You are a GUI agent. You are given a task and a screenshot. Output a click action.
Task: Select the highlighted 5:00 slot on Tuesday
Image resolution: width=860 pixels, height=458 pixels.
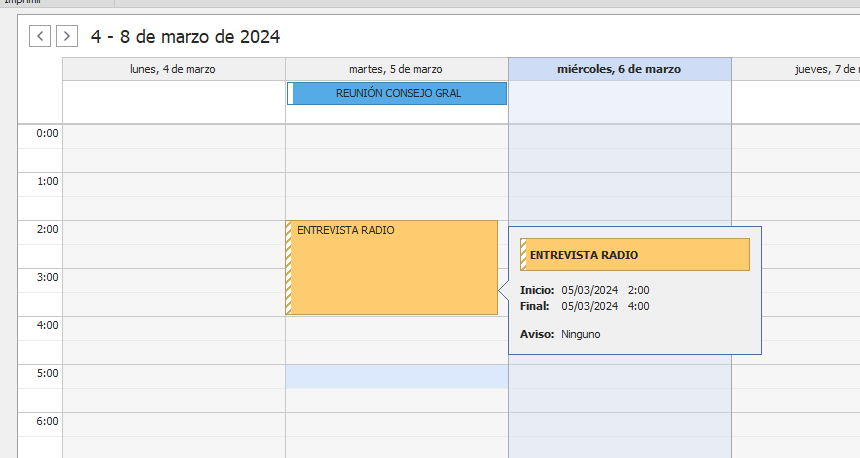397,377
